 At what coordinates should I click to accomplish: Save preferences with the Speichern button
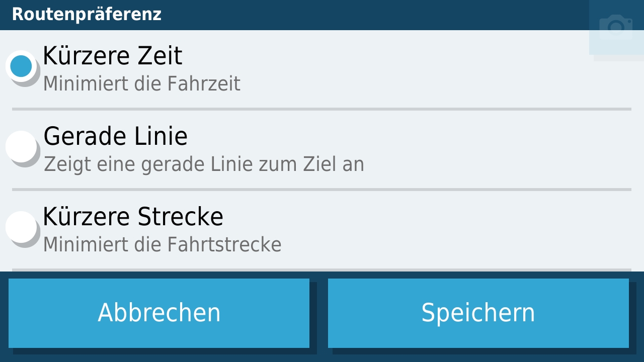coord(478,313)
